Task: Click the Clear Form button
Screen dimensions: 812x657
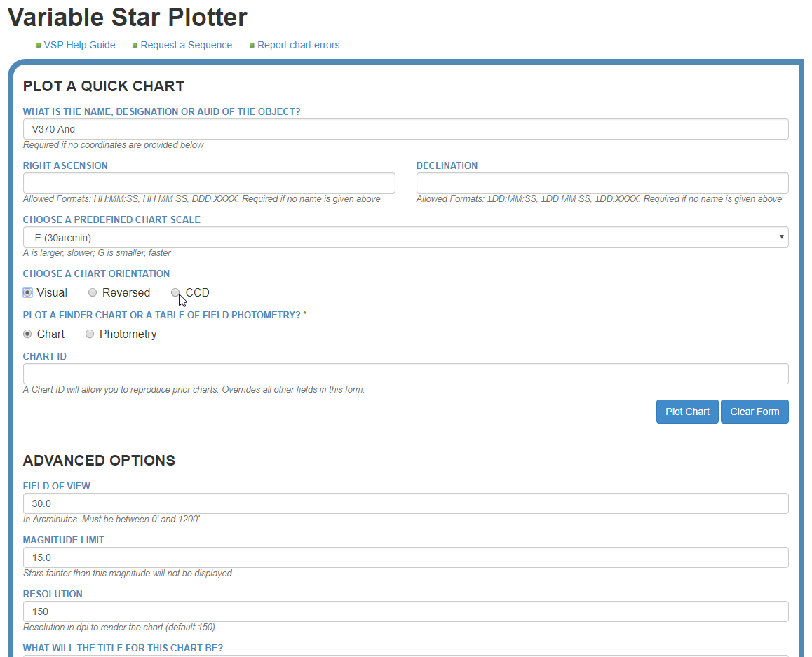Action: point(755,412)
